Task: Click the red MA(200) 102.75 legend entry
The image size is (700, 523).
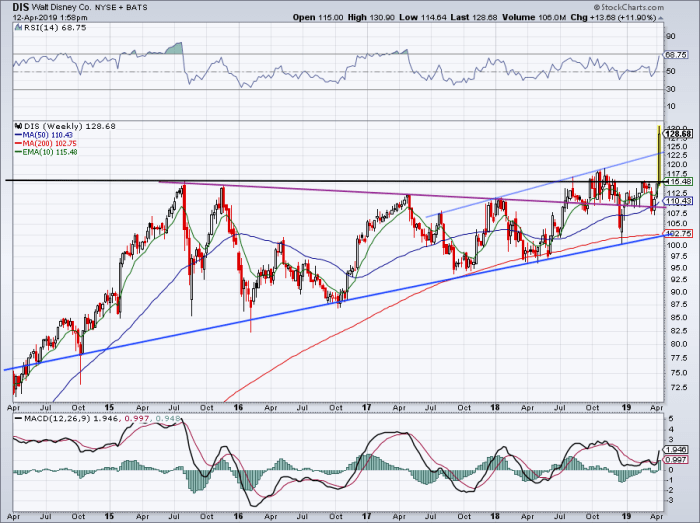Action: 46,143
